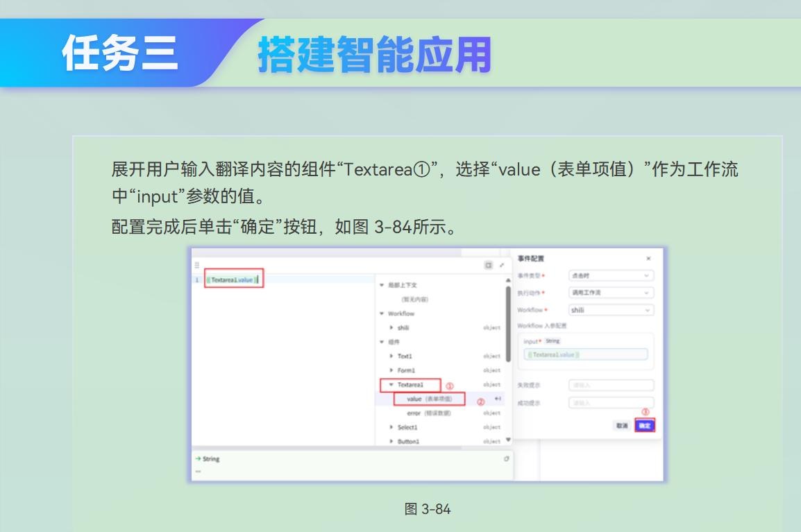Screen dimensions: 801x532
Task: Click the 失败提示 input field
Action: (611, 385)
